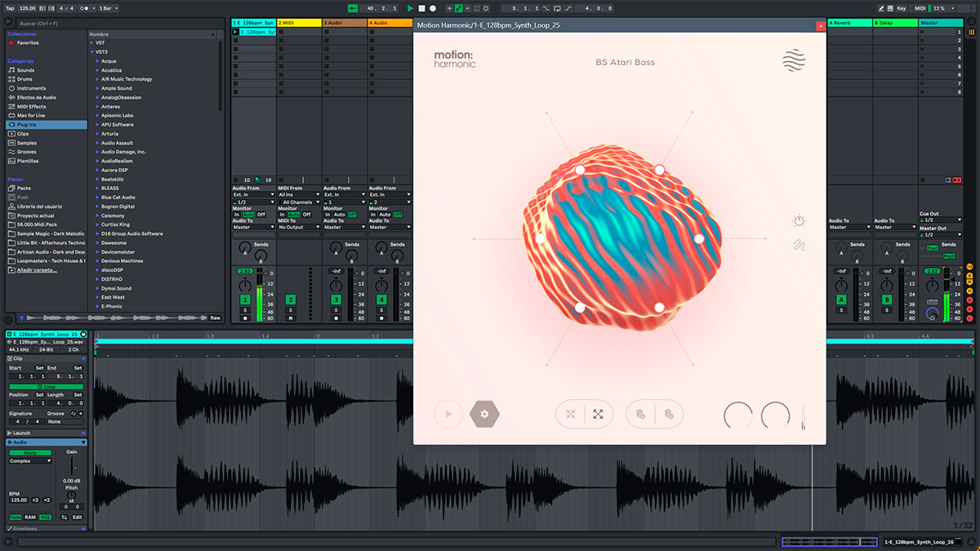The height and width of the screenshot is (551, 980).
Task: Open the Motion Harmonic hexagon settings button
Action: point(484,414)
